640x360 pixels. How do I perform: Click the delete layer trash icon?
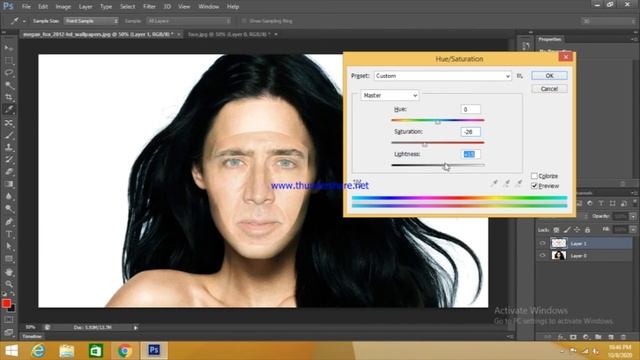(x=623, y=337)
